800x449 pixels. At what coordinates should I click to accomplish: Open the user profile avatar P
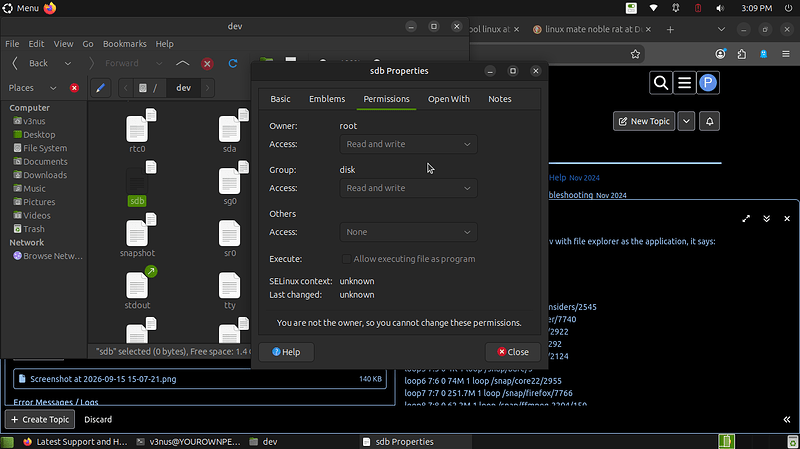pos(708,83)
